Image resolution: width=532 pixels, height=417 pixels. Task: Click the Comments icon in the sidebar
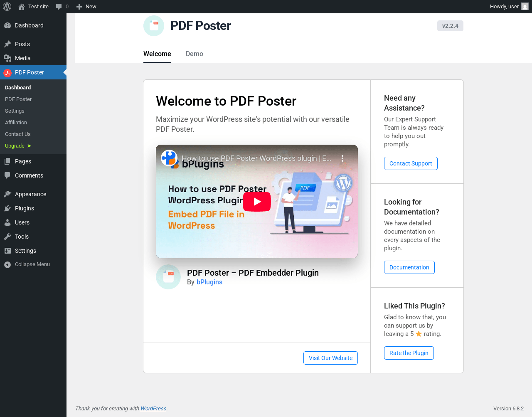(x=7, y=175)
